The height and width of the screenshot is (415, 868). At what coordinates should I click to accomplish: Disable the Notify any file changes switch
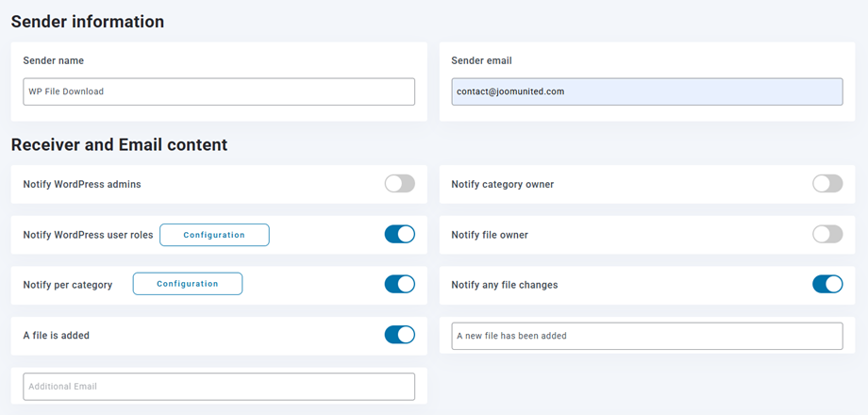click(826, 284)
